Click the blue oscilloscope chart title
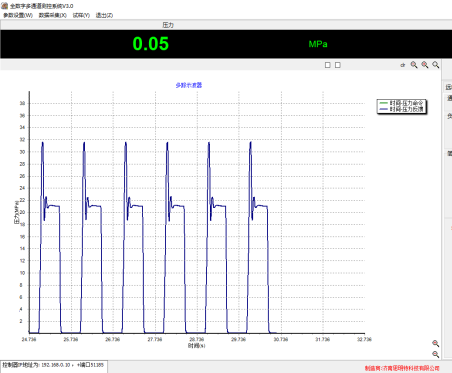This screenshot has height=373, width=452. pyautogui.click(x=189, y=85)
